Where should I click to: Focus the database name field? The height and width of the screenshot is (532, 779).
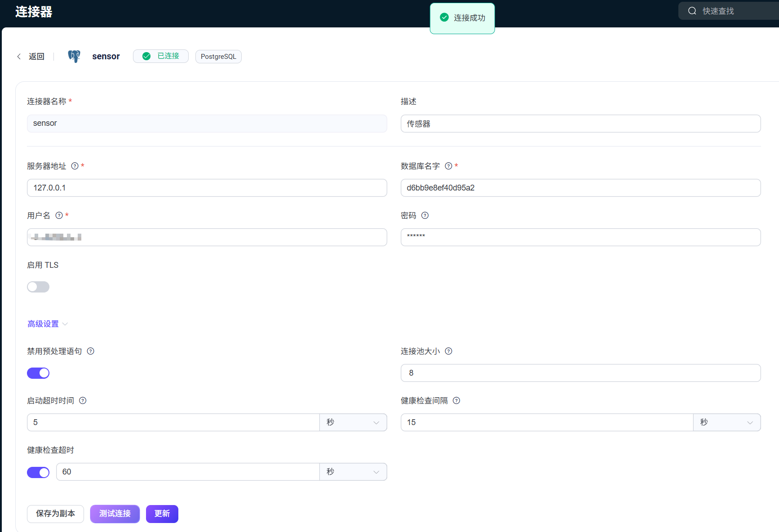[x=580, y=188]
